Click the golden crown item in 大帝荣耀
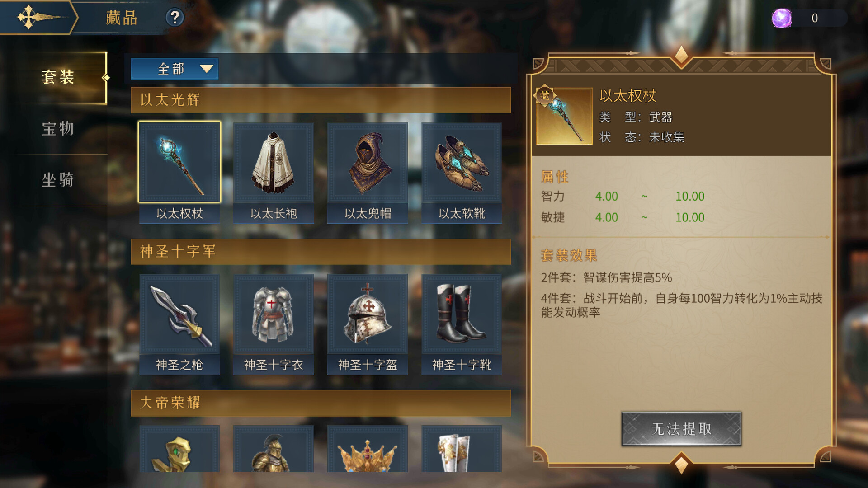 click(x=368, y=449)
